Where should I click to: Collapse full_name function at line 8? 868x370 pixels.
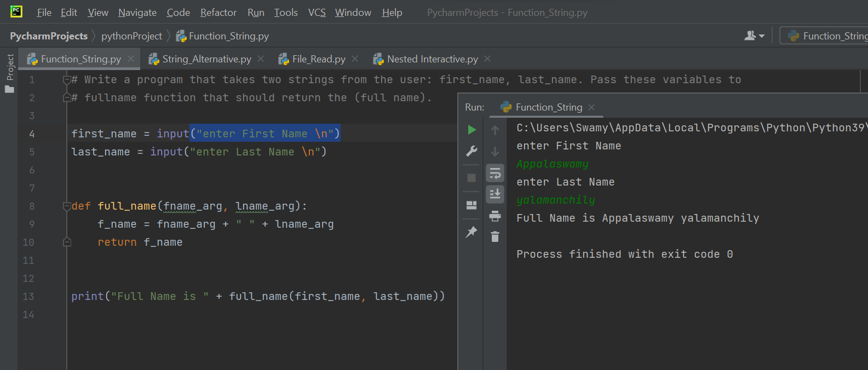point(67,206)
